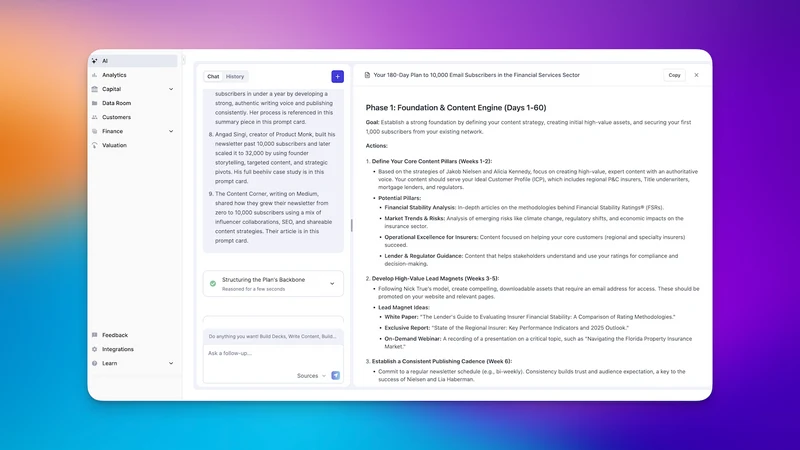Switch to the Chat tab
The height and width of the screenshot is (450, 800).
click(x=213, y=77)
